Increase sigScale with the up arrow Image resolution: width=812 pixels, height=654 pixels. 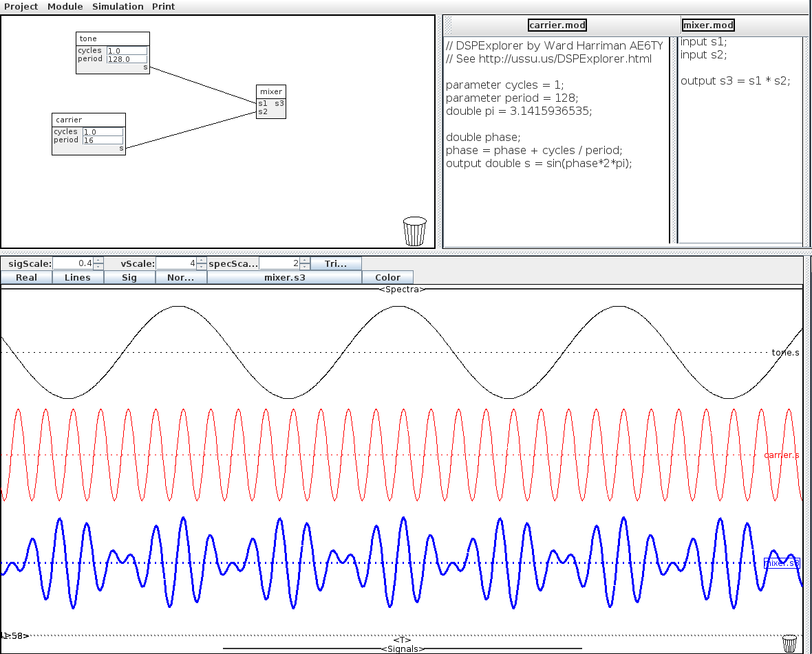98,260
